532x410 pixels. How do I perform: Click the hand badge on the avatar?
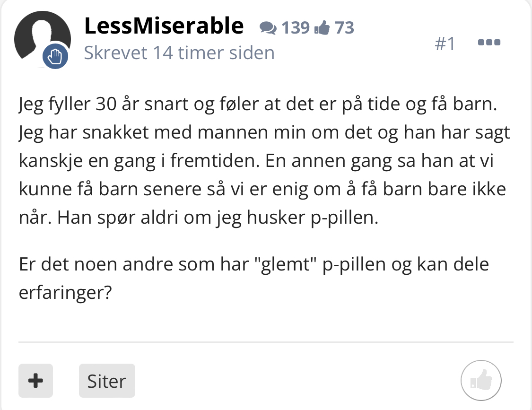56,57
